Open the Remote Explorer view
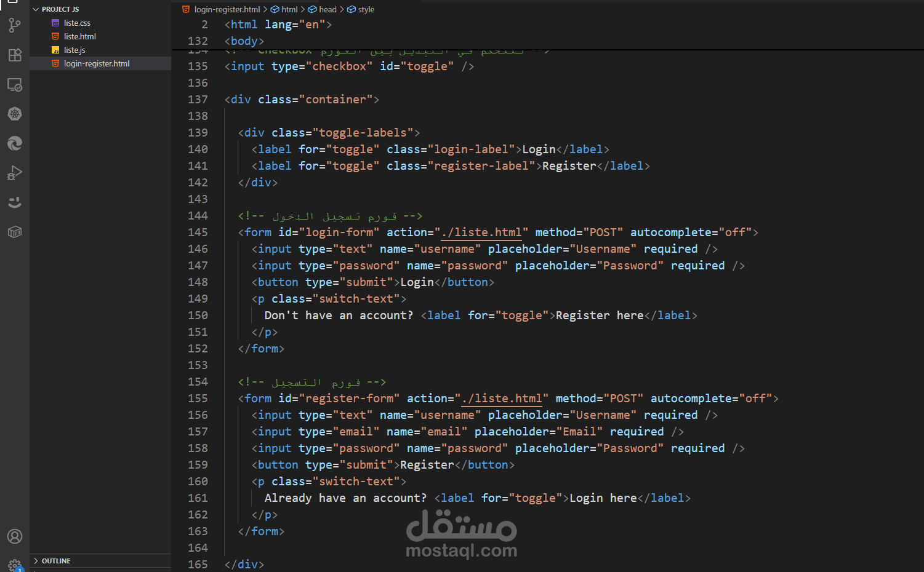924x572 pixels. coord(15,84)
